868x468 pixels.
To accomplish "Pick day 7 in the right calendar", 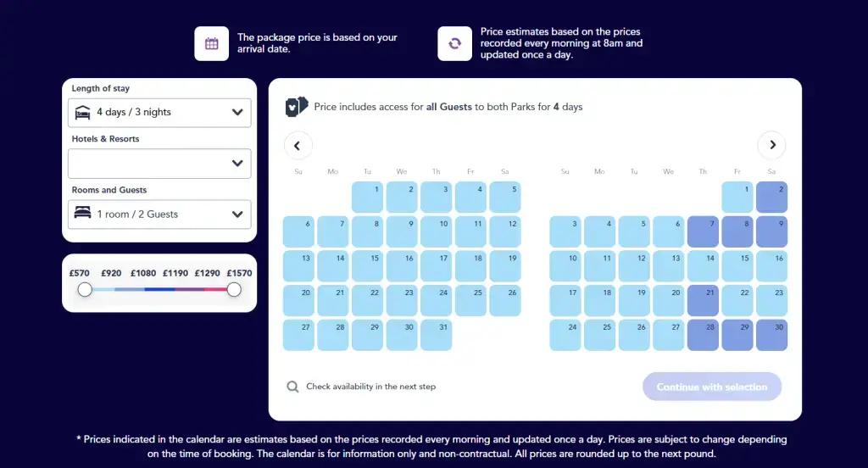I will pyautogui.click(x=703, y=231).
